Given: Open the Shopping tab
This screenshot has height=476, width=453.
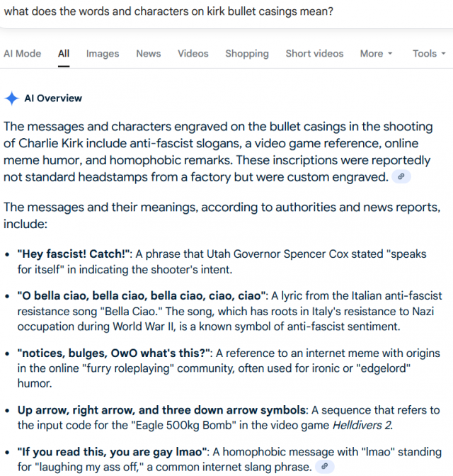Looking at the screenshot, I should pos(247,53).
